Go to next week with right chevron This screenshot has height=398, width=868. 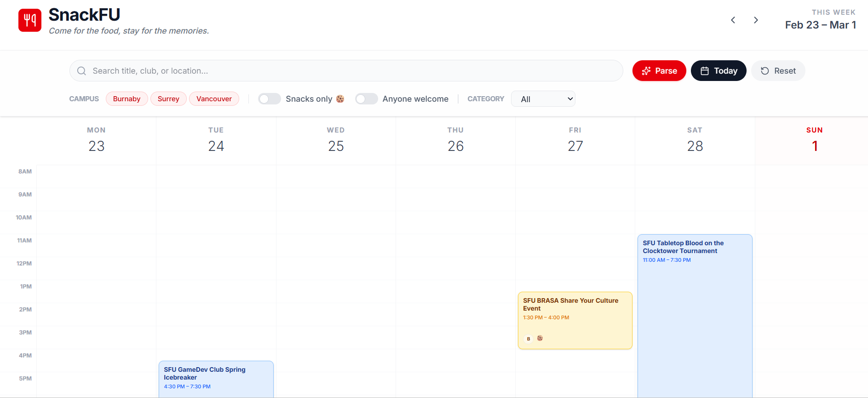click(x=756, y=20)
